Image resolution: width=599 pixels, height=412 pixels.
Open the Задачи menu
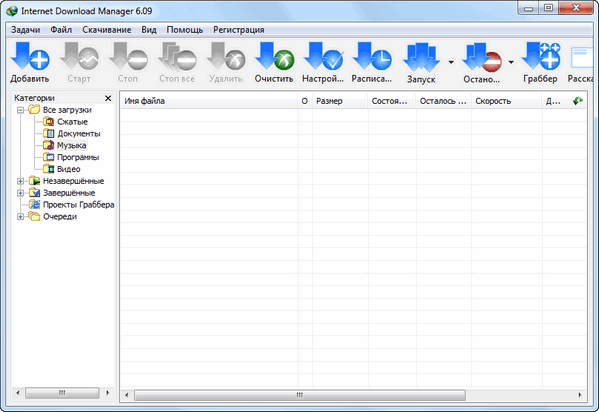coord(26,30)
